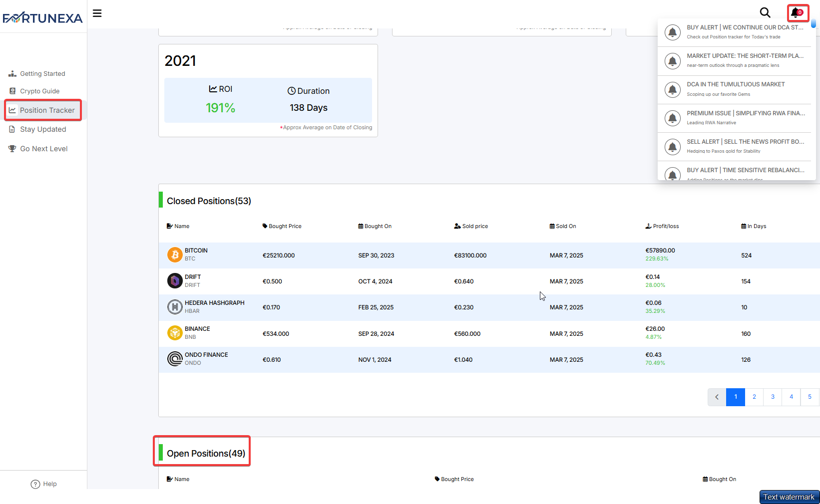Click the Closed Positions Name column header

(178, 227)
